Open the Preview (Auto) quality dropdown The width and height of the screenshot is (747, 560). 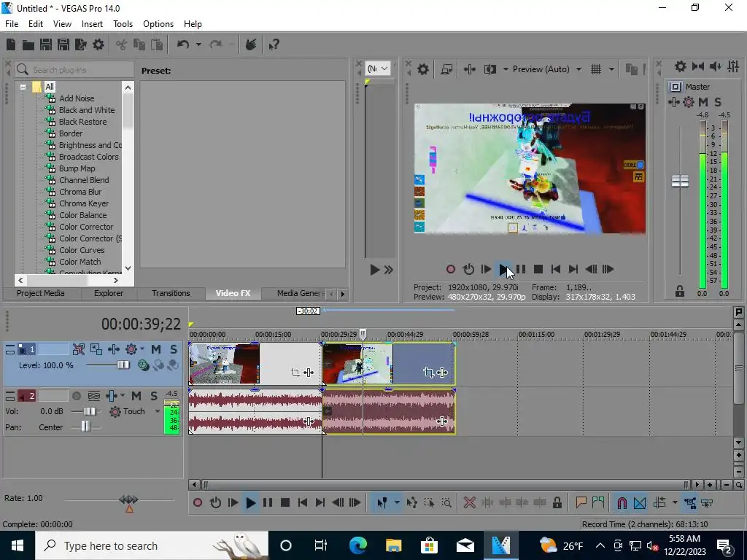point(578,69)
